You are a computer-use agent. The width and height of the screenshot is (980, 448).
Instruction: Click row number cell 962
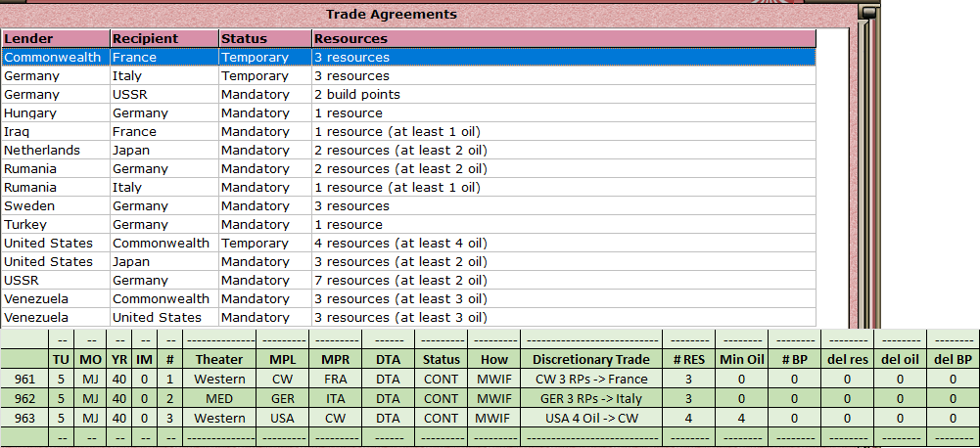coord(24,399)
